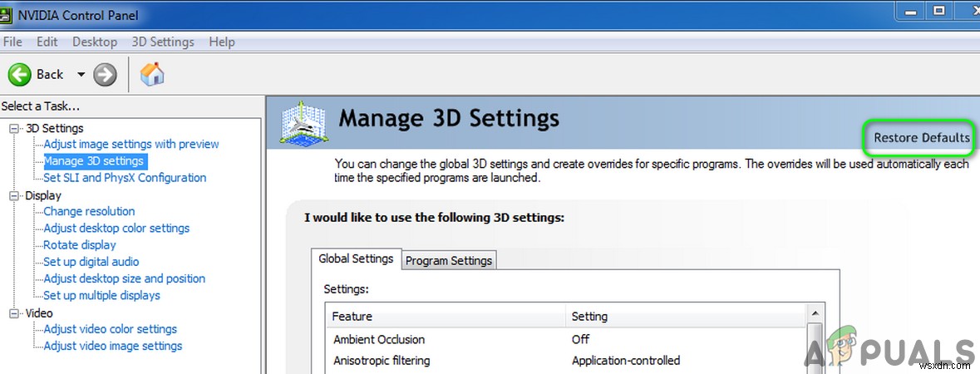Open Adjust video color settings
Viewport: 980px width, 374px height.
pyautogui.click(x=111, y=329)
